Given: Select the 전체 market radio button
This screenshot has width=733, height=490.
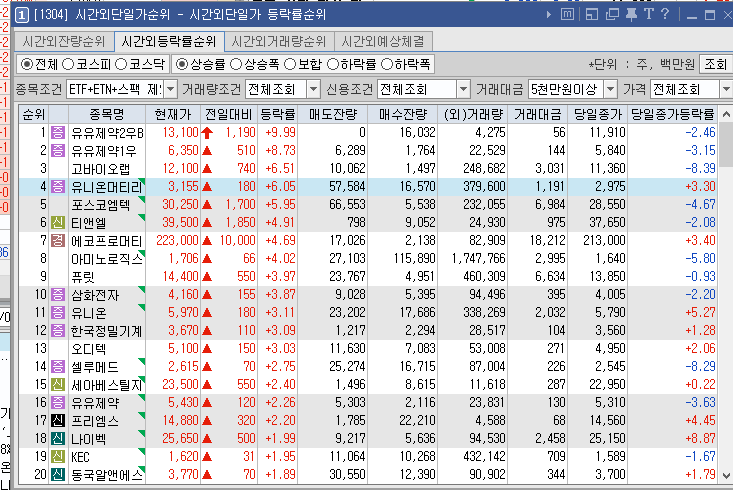Looking at the screenshot, I should tap(27, 64).
